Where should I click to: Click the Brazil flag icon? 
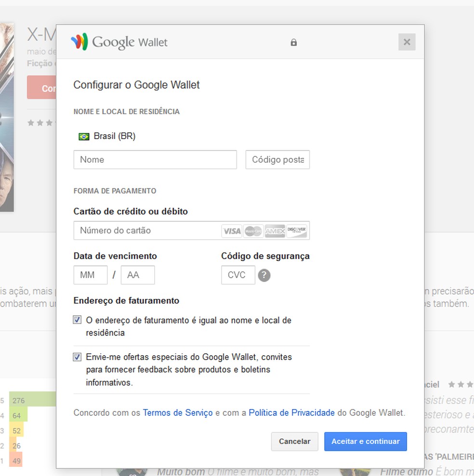(84, 137)
